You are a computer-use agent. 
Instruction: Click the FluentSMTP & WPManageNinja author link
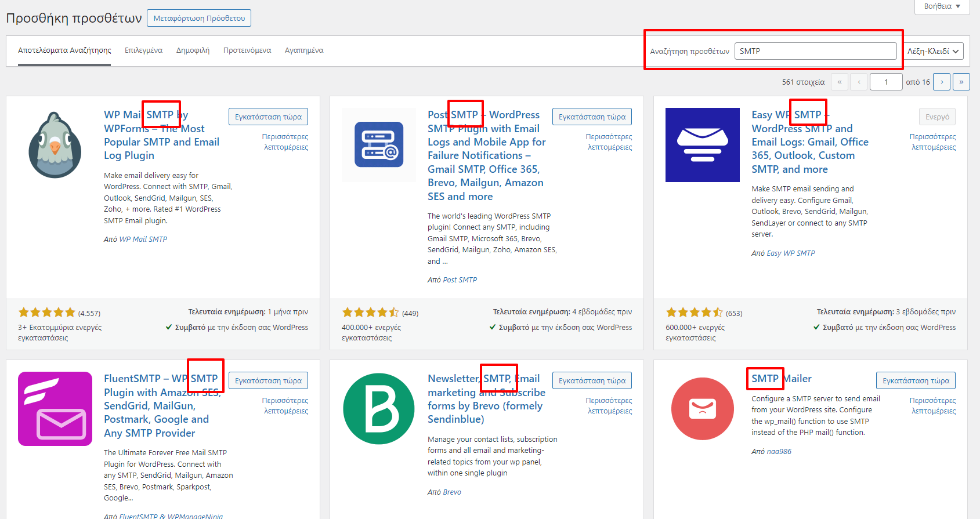click(171, 516)
